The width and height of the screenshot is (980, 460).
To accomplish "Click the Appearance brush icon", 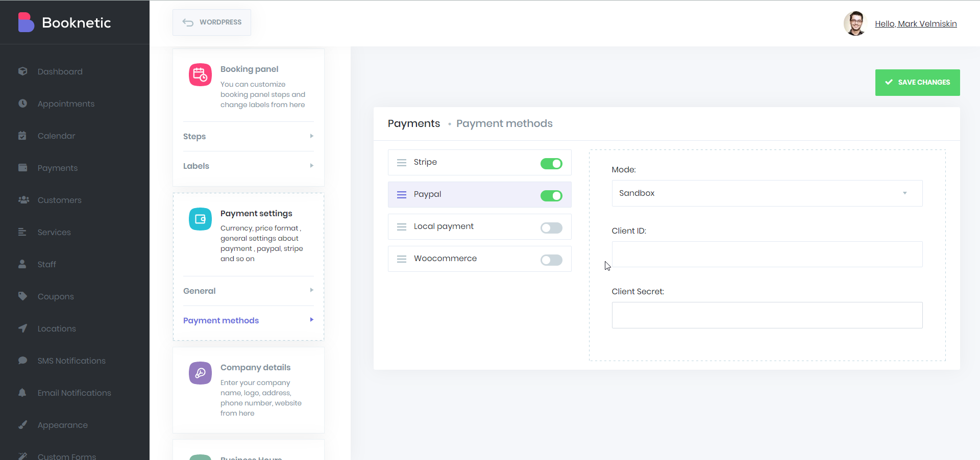I will 22,425.
